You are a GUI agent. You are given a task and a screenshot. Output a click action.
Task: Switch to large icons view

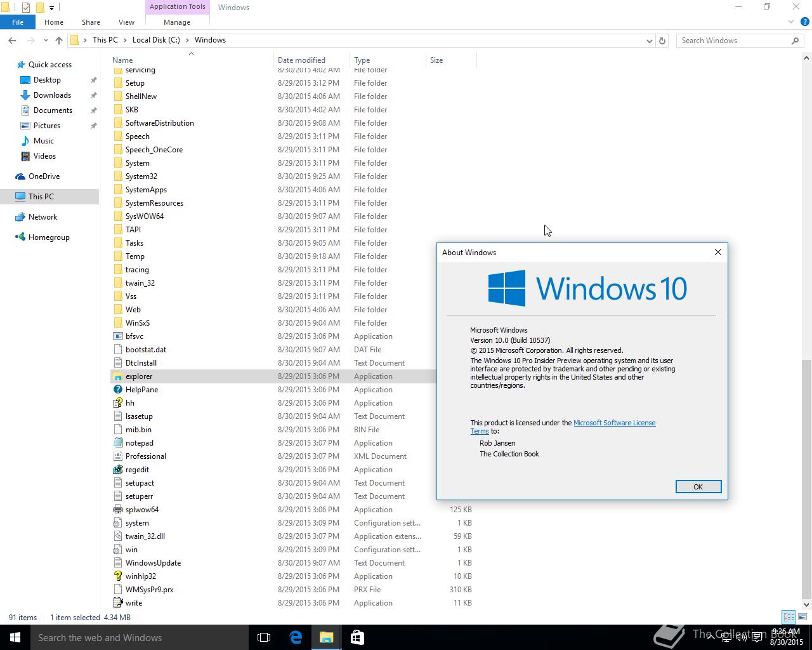coord(802,617)
